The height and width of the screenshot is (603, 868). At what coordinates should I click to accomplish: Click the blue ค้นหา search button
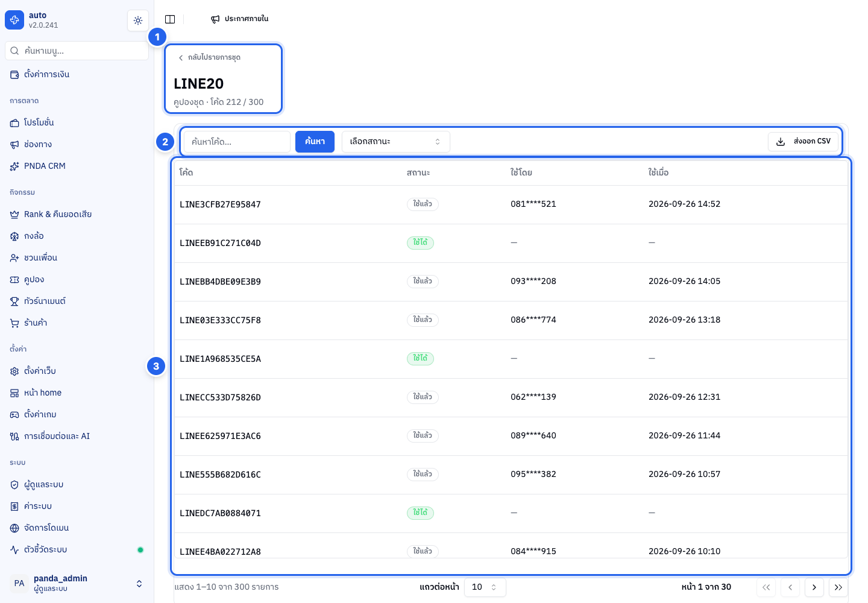tap(315, 142)
